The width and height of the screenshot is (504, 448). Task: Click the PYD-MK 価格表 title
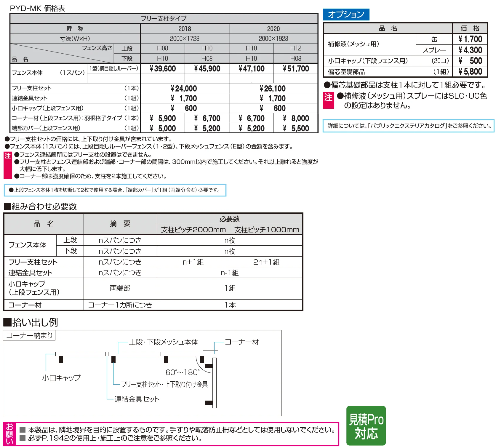coord(37,8)
